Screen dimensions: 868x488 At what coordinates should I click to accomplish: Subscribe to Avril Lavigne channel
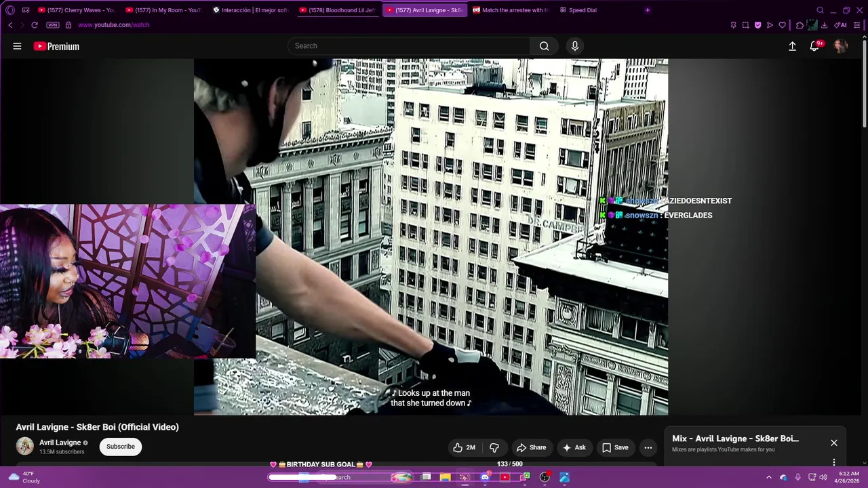click(121, 447)
